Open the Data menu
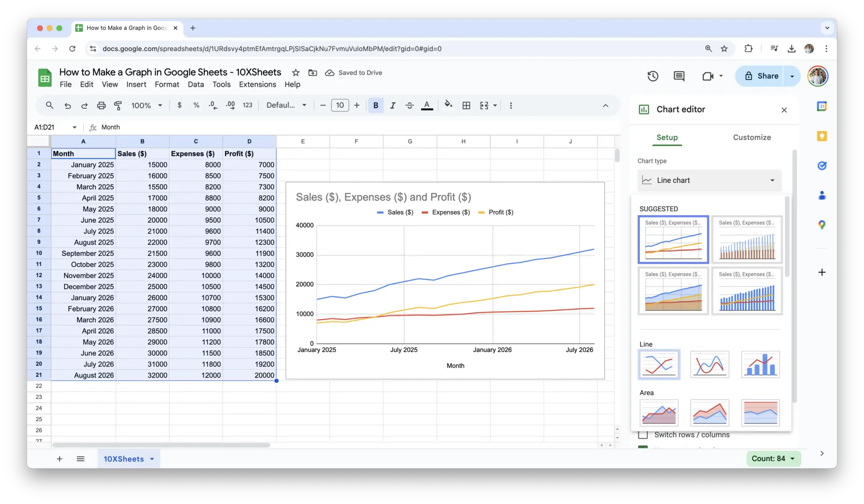Screen dimensions: 864x504 point(196,84)
